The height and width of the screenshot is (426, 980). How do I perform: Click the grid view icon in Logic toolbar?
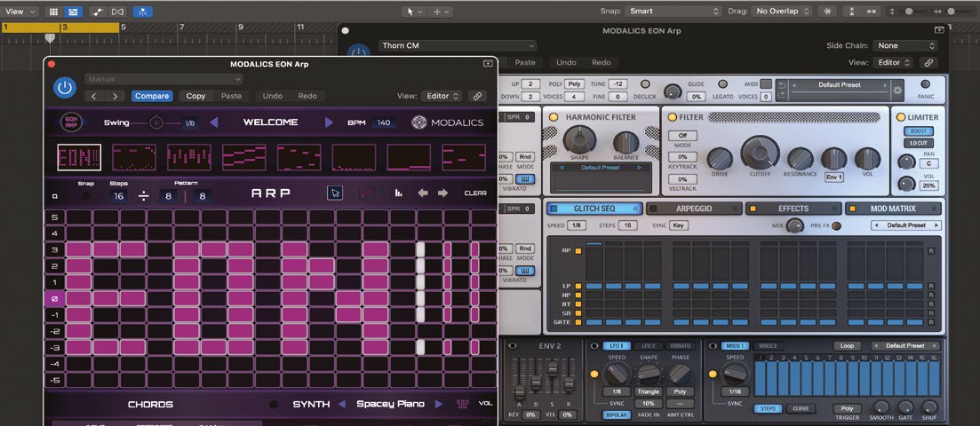53,12
